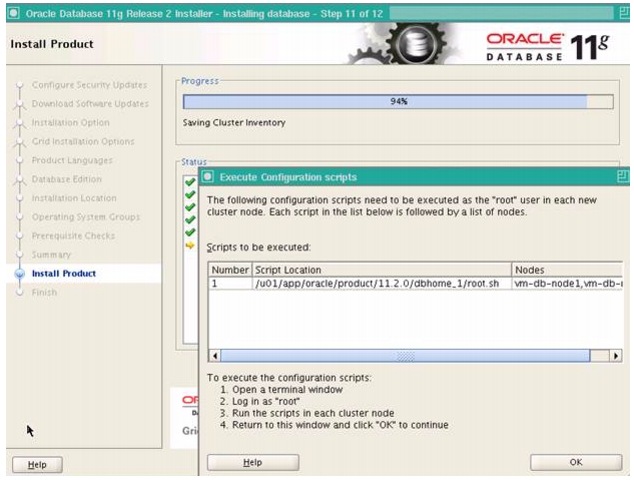
Task: Click the 94% installation progress bar
Action: (x=398, y=101)
